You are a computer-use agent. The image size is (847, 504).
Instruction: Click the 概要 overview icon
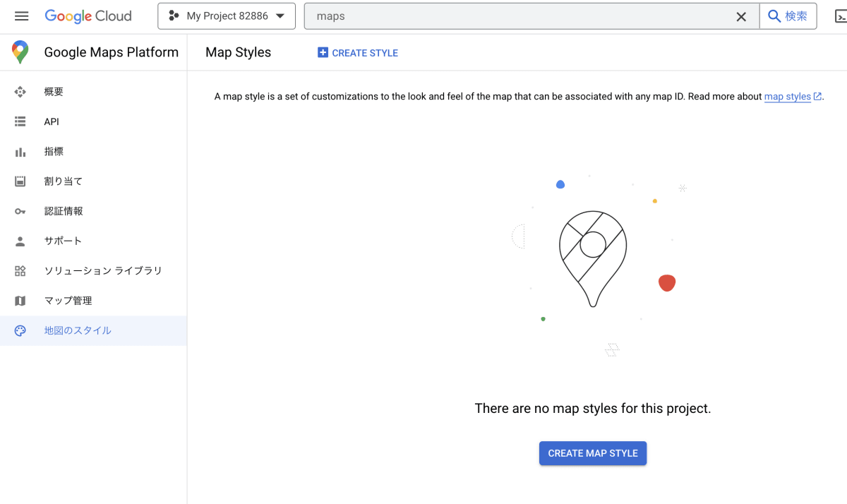pos(20,92)
